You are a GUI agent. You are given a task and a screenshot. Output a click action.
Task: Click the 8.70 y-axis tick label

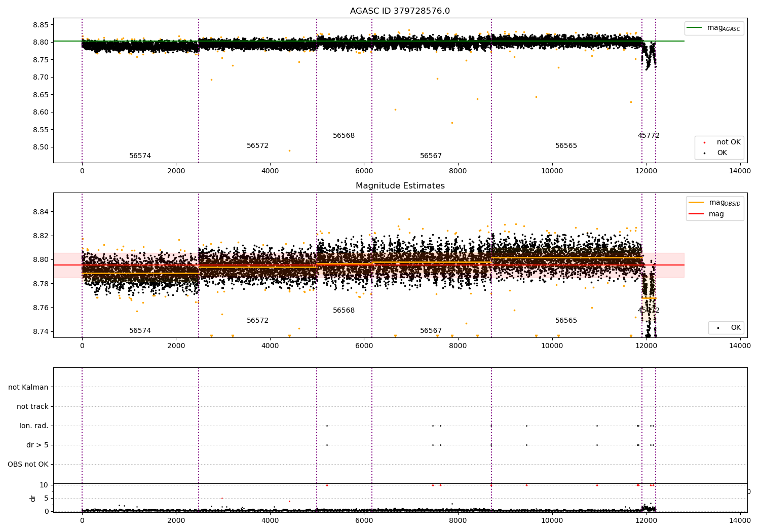(41, 78)
